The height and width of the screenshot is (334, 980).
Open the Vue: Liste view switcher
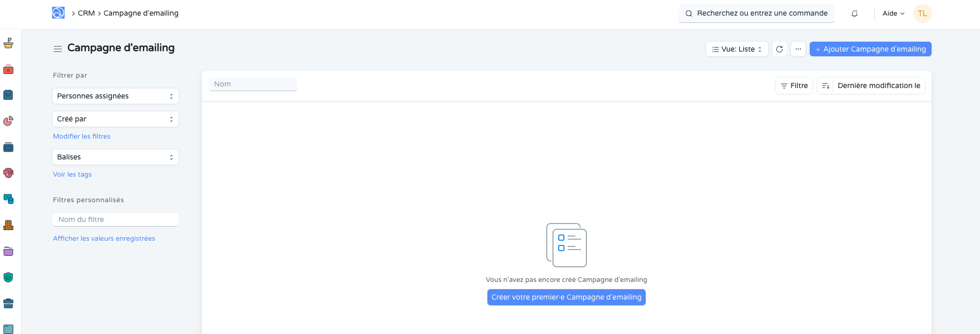736,49
